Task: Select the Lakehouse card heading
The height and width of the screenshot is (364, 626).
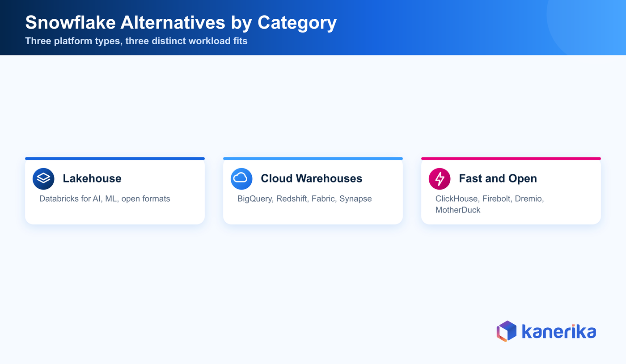Action: (92, 178)
